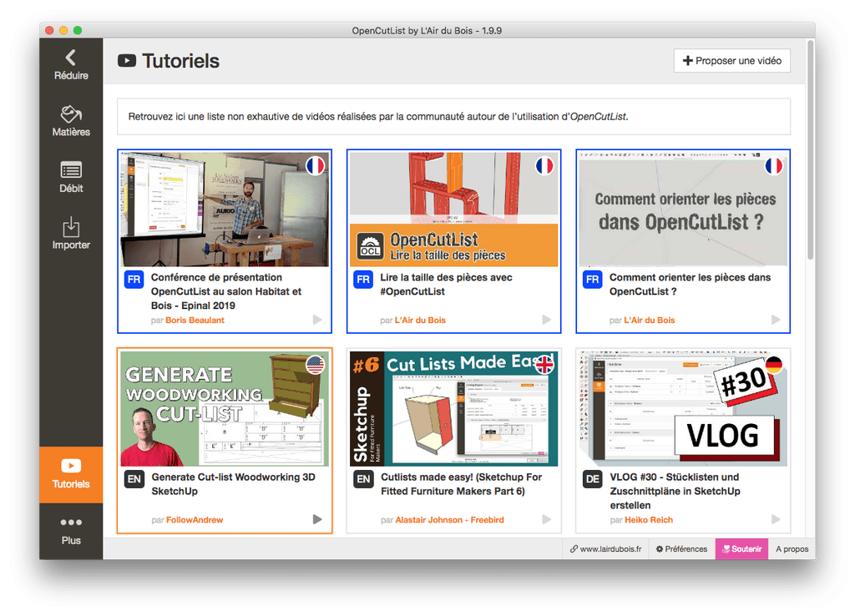The image size is (855, 616).
Task: Click the YouTube icon beside Tutoriels heading
Action: pos(127,61)
